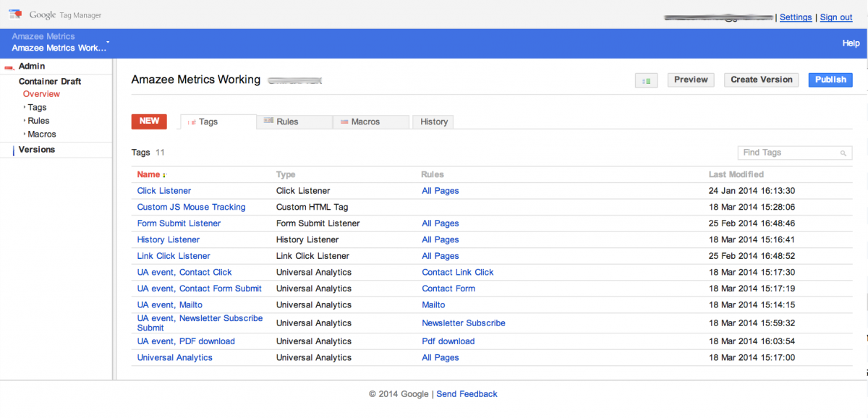Click the sort icon next to Name
This screenshot has height=418, width=868.
pos(164,175)
